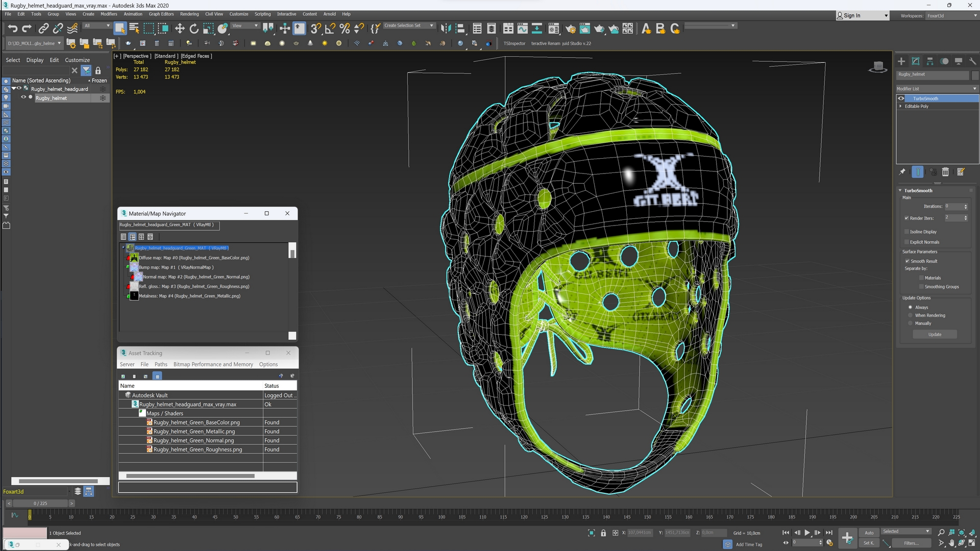Click the Zoom magnifier viewport icon
This screenshot has width=980, height=551.
(x=942, y=533)
